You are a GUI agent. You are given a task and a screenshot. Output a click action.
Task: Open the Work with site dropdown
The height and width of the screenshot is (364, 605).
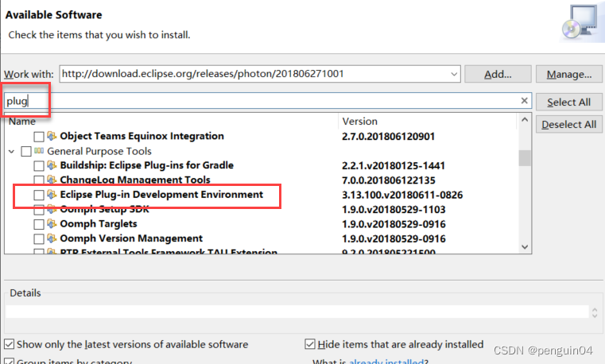(454, 74)
